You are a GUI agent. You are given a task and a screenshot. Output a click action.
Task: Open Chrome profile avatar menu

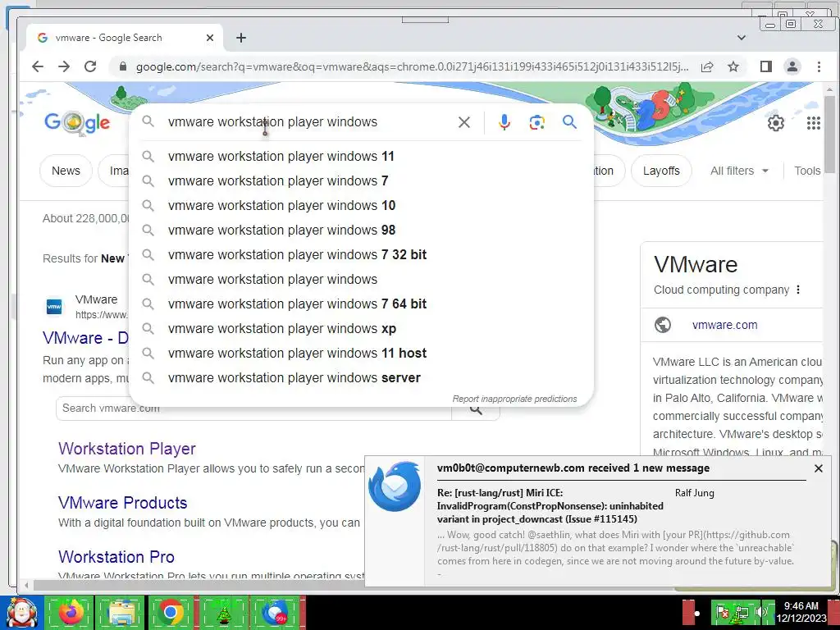792,66
